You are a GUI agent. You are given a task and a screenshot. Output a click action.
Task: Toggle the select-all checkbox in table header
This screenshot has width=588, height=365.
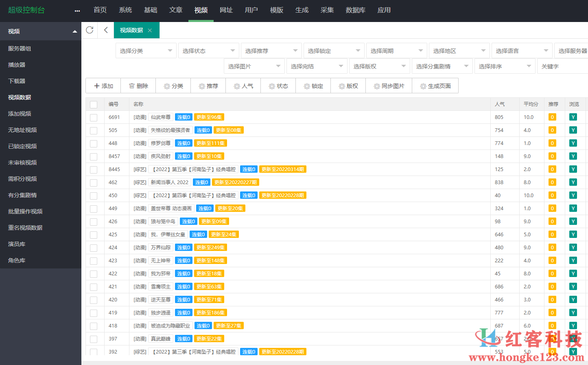(x=94, y=104)
